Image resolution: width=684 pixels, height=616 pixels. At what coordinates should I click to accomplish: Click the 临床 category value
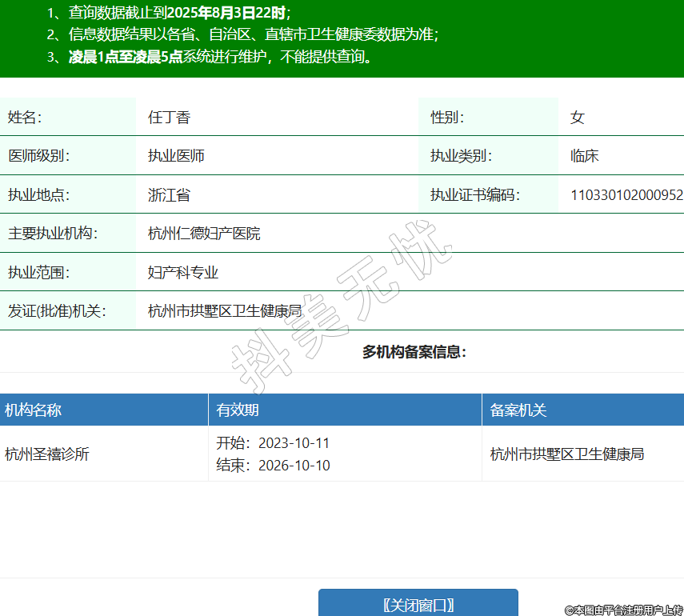click(585, 156)
